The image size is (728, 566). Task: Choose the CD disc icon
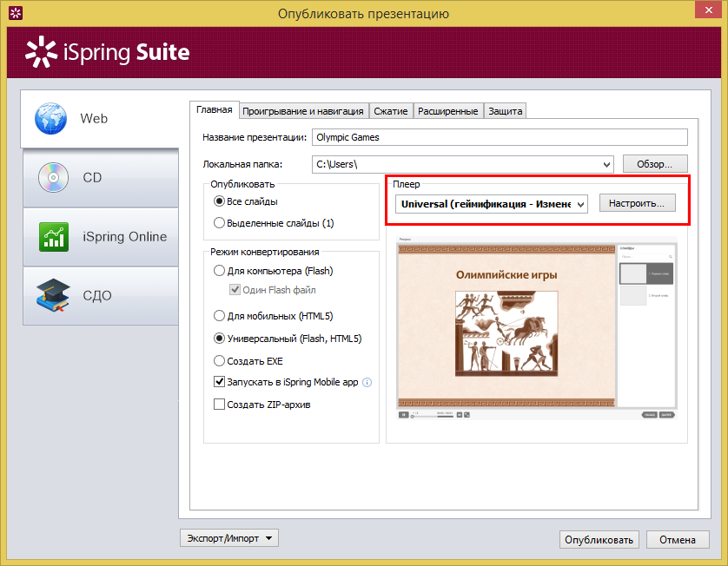pos(53,178)
